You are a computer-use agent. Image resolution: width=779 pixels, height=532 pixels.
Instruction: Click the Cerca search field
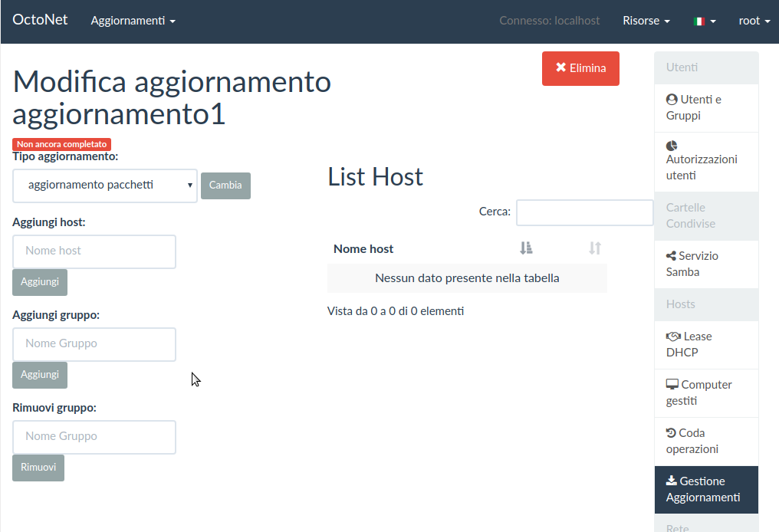coord(585,212)
